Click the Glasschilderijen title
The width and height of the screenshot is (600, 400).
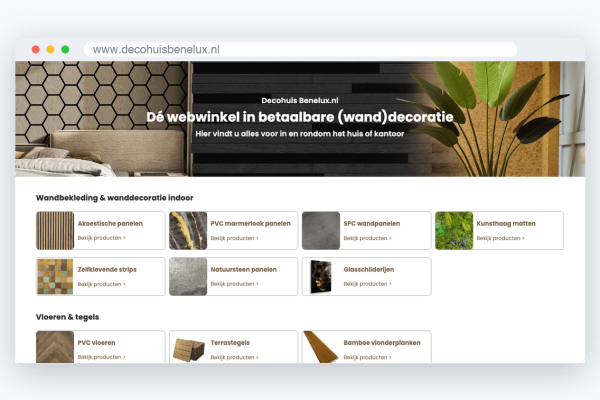click(x=369, y=269)
